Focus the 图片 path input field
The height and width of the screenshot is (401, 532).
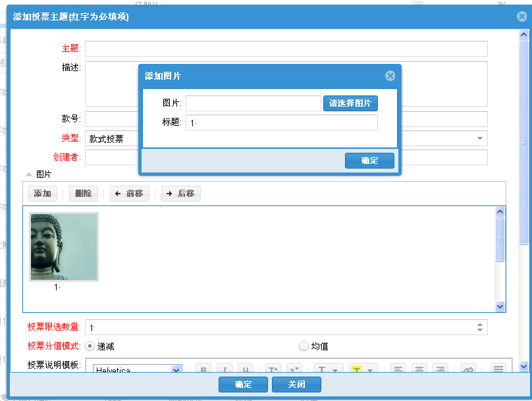pos(253,103)
